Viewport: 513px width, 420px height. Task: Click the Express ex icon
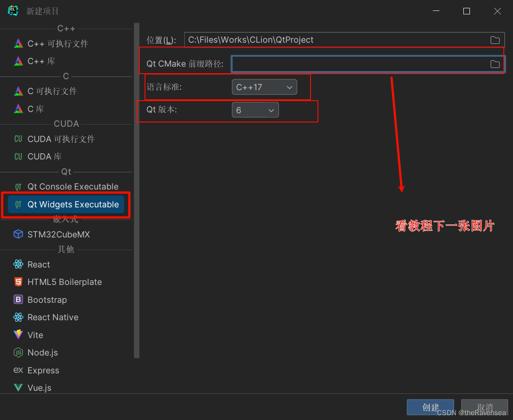click(x=18, y=370)
